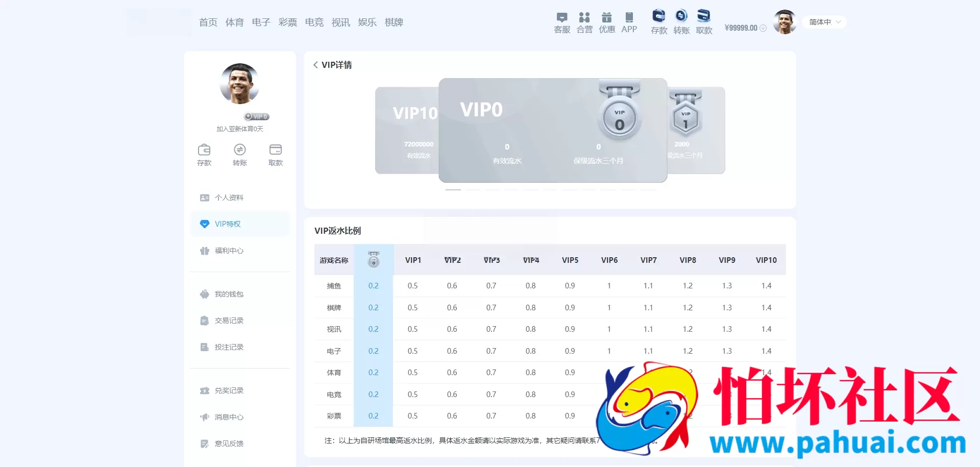Open the 电子 slots menu
Screen dimensions: 980x467
point(261,22)
